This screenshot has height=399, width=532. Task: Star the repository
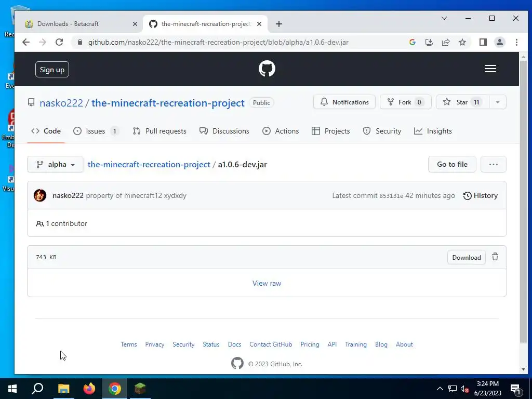click(462, 102)
